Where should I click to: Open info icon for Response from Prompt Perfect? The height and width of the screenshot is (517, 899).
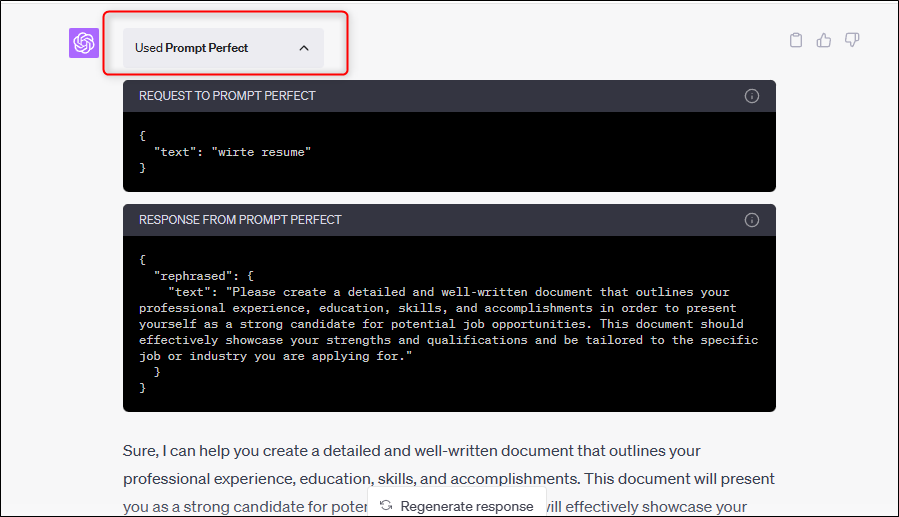tap(752, 220)
